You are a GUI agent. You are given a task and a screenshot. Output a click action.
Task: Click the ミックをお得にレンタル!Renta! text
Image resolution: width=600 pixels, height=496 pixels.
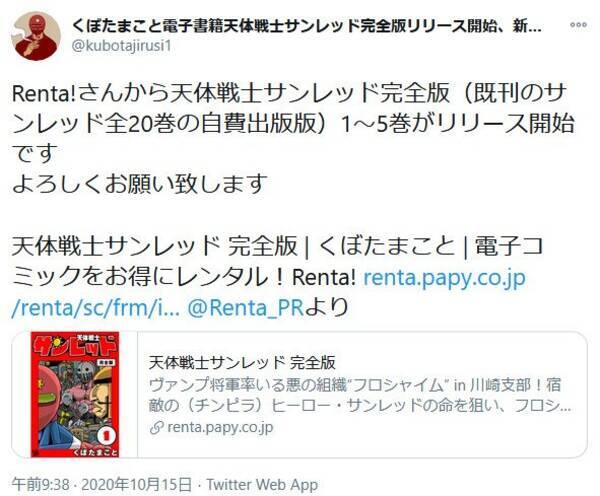click(184, 276)
